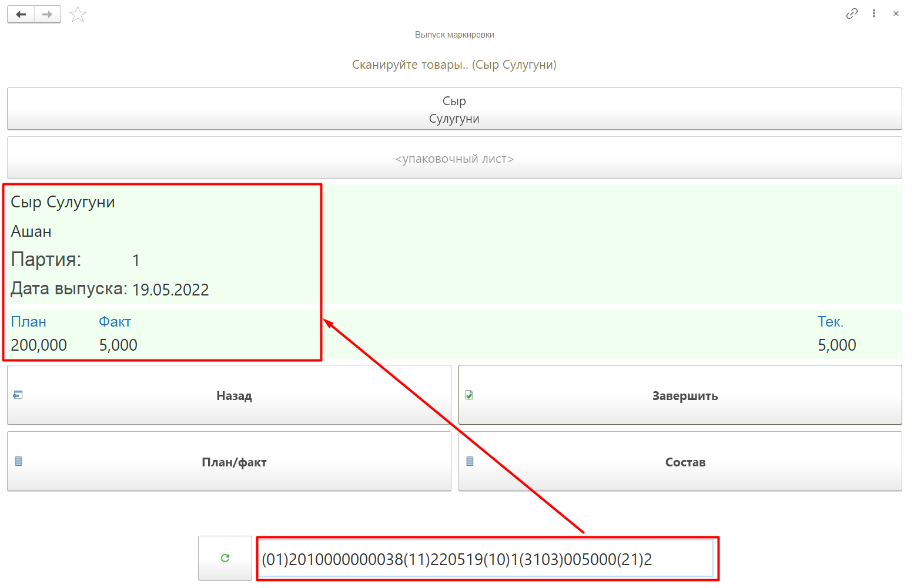Screen dimensions: 914x588
Task: Select the plan value 200,000
Action: coord(39,345)
